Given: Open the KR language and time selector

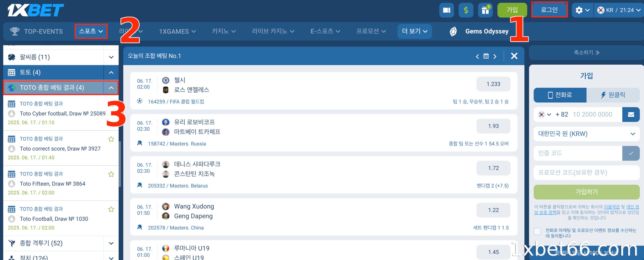Looking at the screenshot, I should [x=619, y=10].
